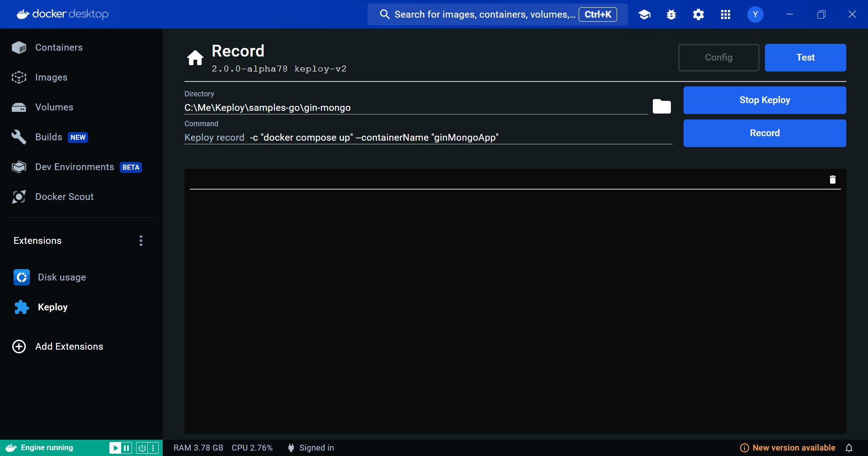868x456 pixels.
Task: Pause the Docker engine
Action: pyautogui.click(x=127, y=448)
